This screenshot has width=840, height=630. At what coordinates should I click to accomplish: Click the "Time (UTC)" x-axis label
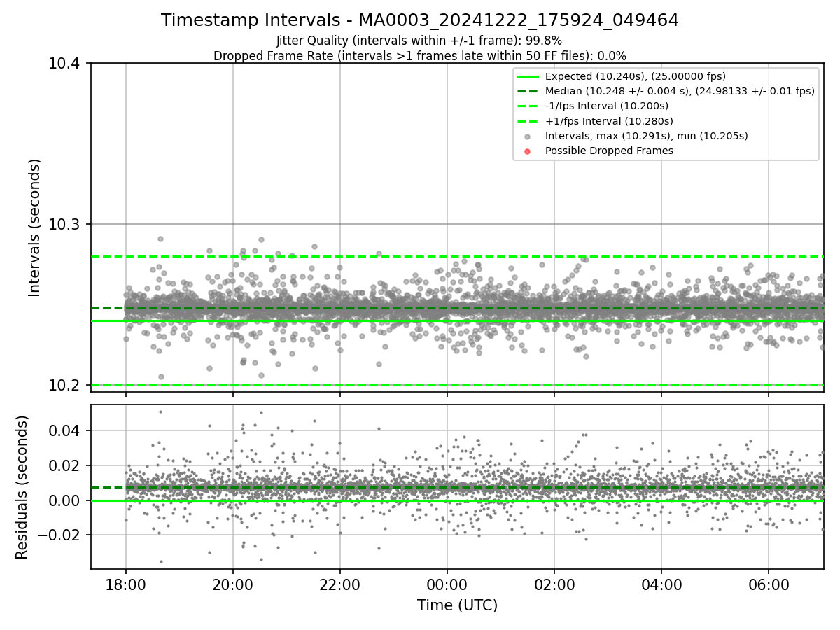click(x=457, y=605)
